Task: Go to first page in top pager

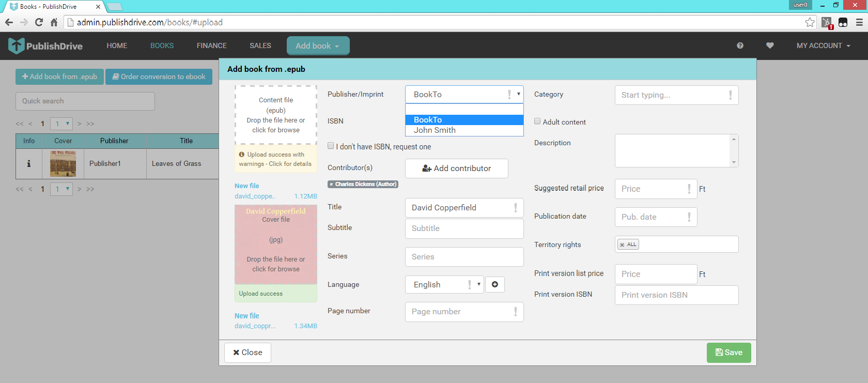Action: [x=20, y=124]
